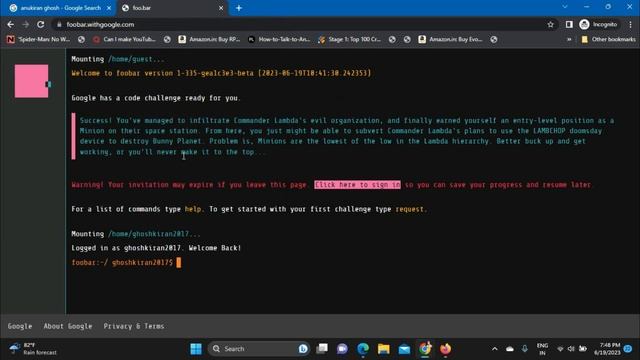Click the browser forward arrow
This screenshot has width=640, height=360.
26,24
